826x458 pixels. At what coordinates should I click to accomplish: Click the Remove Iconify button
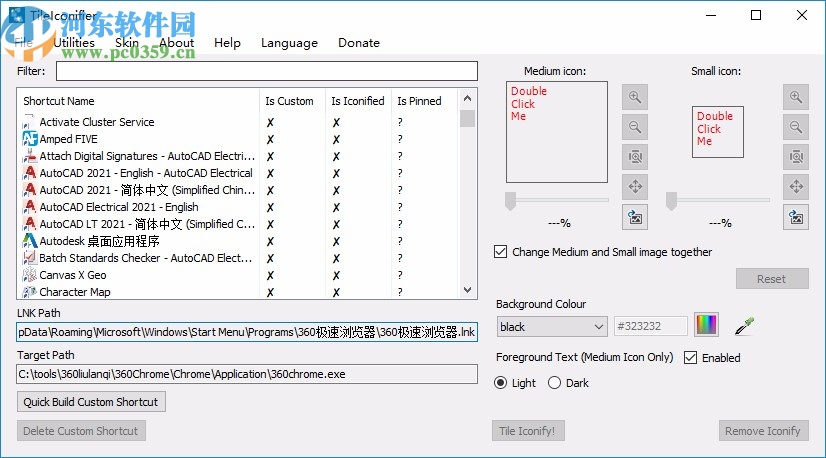(x=763, y=431)
